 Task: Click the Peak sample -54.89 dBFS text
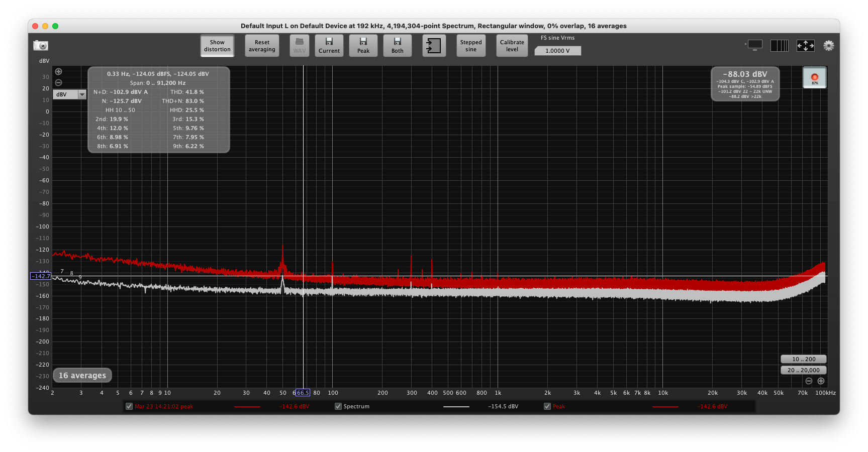tap(745, 86)
